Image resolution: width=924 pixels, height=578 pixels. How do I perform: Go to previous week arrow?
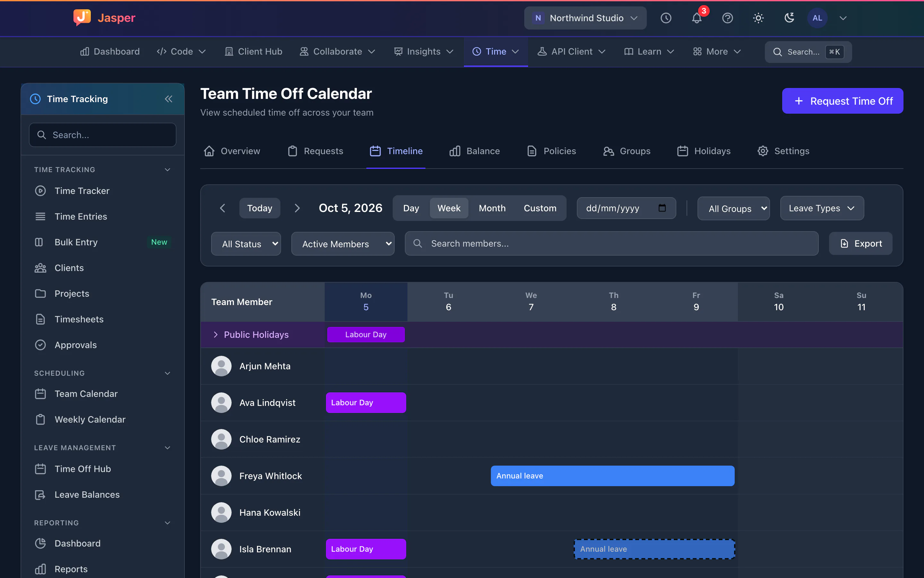[223, 208]
